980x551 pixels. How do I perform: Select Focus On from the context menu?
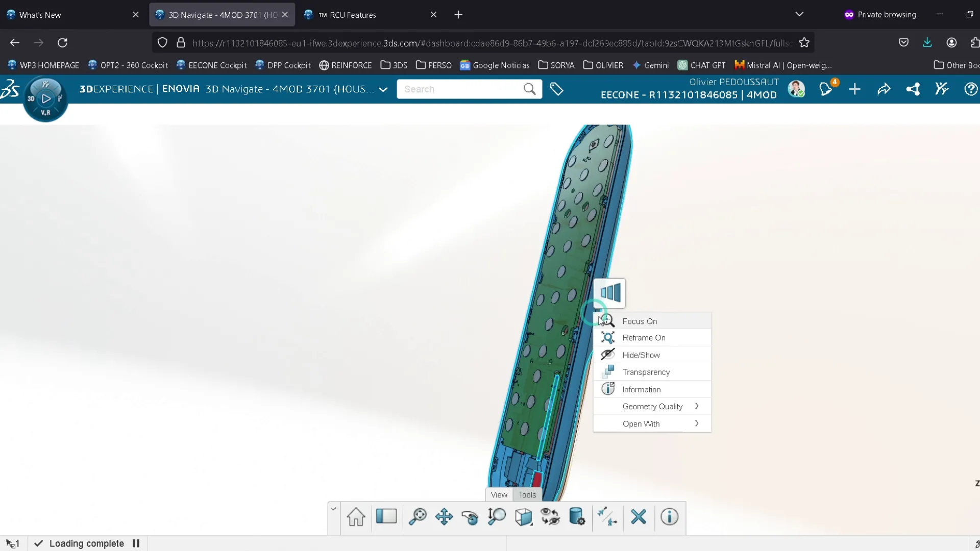639,321
